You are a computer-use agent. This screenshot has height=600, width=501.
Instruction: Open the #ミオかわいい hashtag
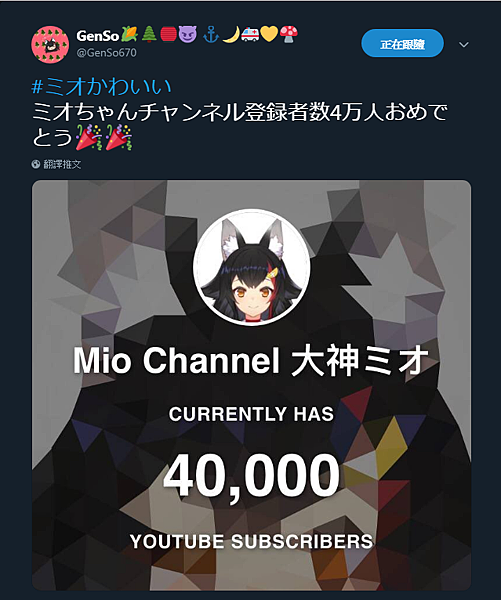101,86
